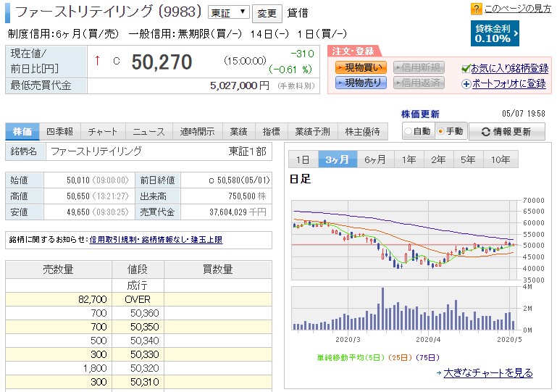Click ask price 50,320 in order book
Viewport: 557px width, 392px height.
[145, 368]
